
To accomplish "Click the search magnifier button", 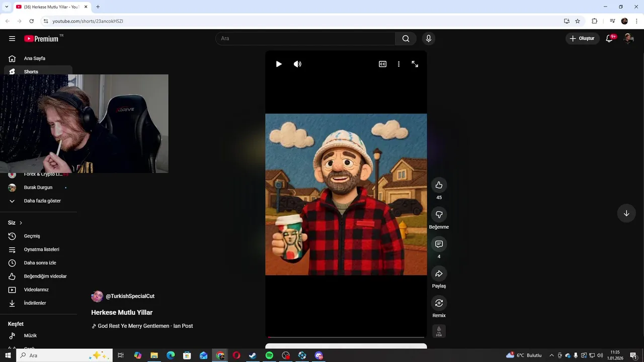I will 406,39.
